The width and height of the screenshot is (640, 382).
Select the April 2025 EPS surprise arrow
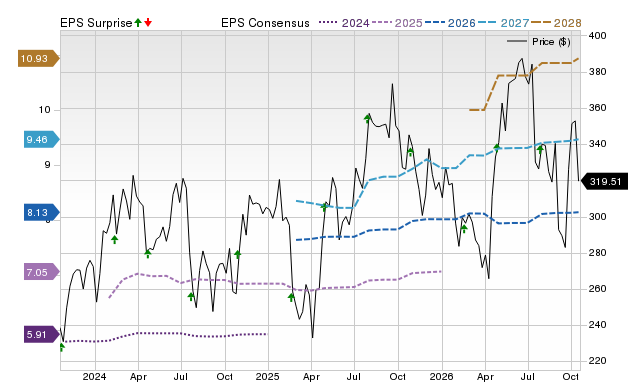point(324,207)
